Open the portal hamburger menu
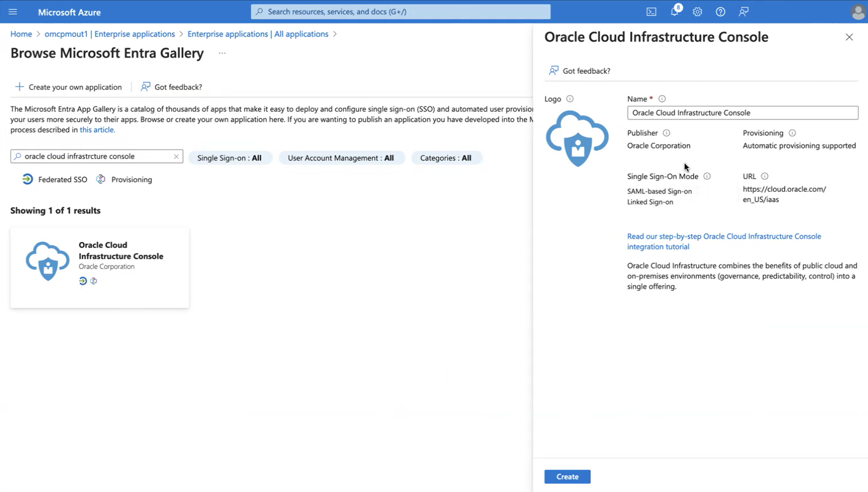The height and width of the screenshot is (492, 868). [x=13, y=12]
